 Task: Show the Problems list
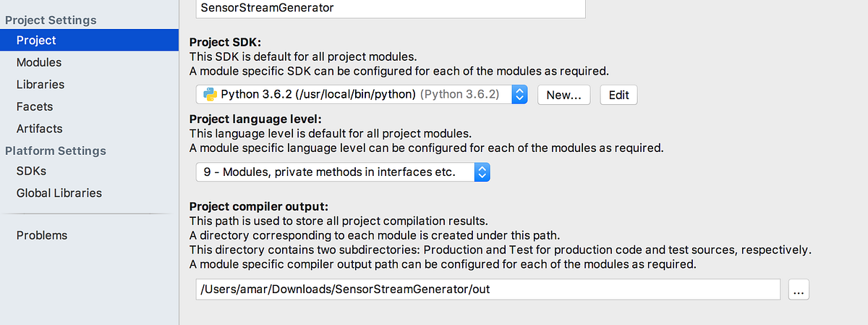pyautogui.click(x=42, y=235)
